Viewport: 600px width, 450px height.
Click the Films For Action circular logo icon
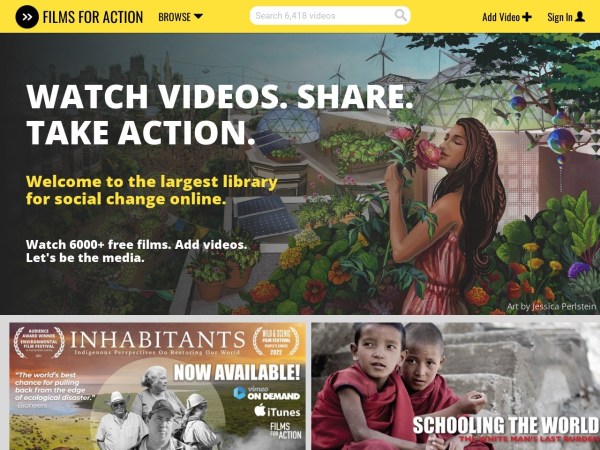[27, 17]
